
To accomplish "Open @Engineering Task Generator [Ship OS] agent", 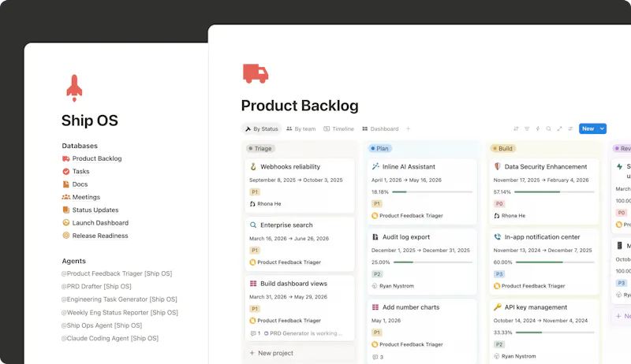I will pyautogui.click(x=119, y=299).
